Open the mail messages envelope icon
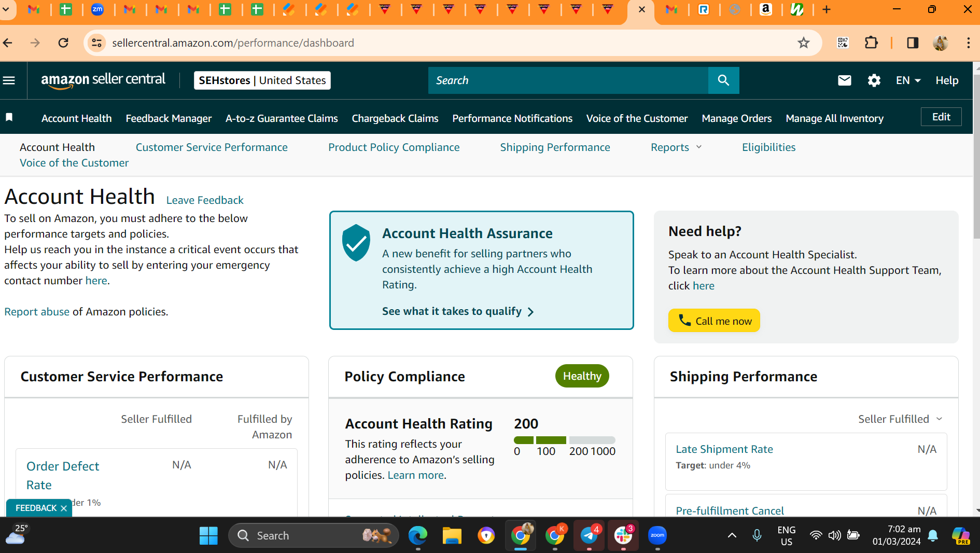Screen dimensions: 980x553 [x=844, y=80]
